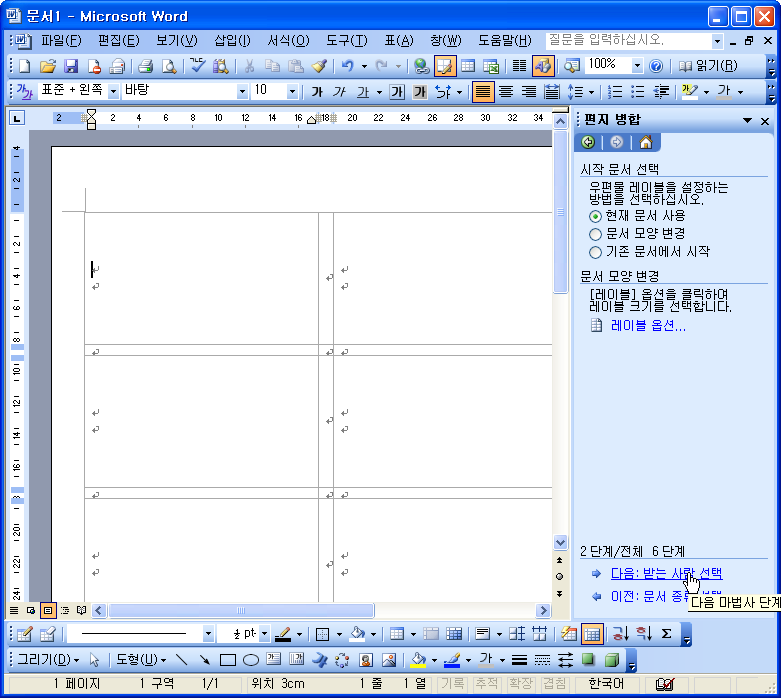This screenshot has width=781, height=698.
Task: Apply bold formatting
Action: 317,92
